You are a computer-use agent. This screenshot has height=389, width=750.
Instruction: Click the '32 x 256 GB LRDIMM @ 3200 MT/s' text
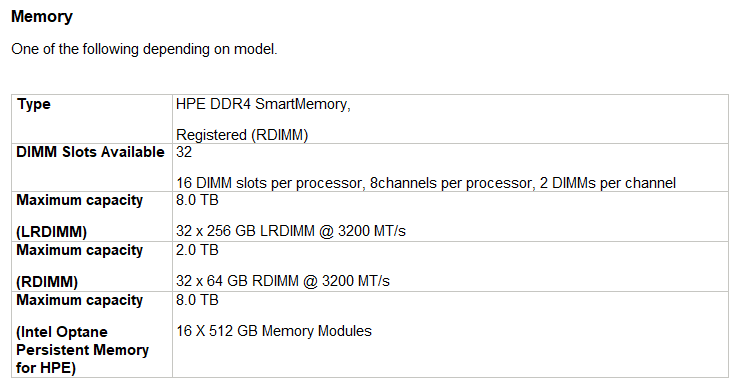click(291, 232)
